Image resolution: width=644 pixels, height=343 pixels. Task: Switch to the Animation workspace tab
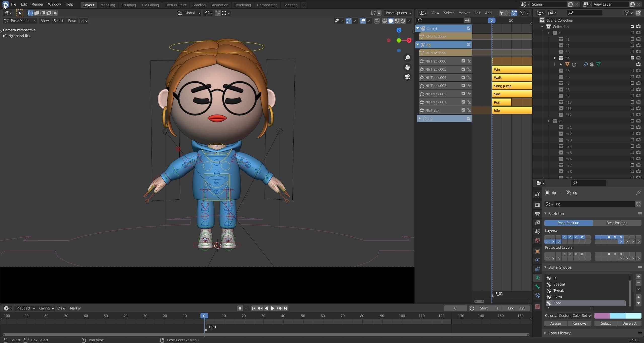pos(220,5)
